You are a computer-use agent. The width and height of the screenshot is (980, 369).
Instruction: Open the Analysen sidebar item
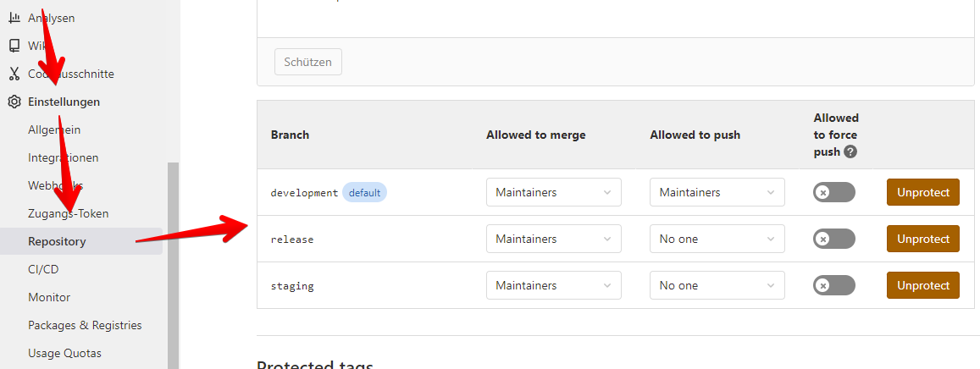click(x=52, y=18)
